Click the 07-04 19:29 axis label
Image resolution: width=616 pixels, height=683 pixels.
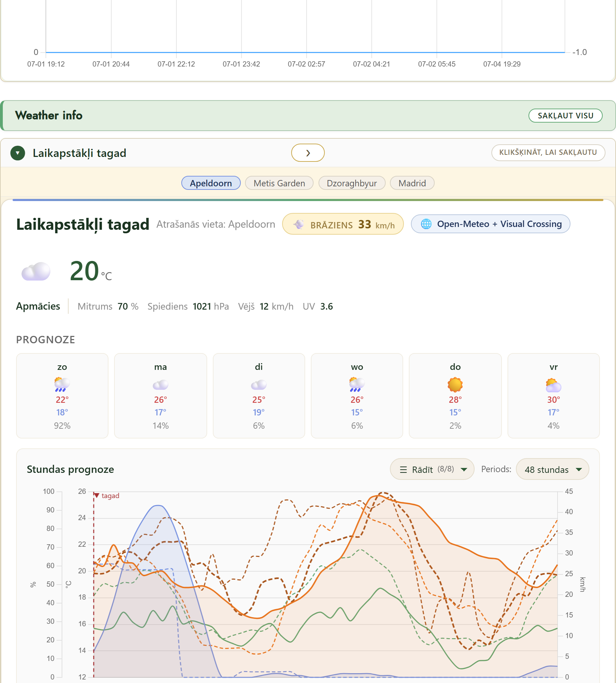pyautogui.click(x=502, y=64)
